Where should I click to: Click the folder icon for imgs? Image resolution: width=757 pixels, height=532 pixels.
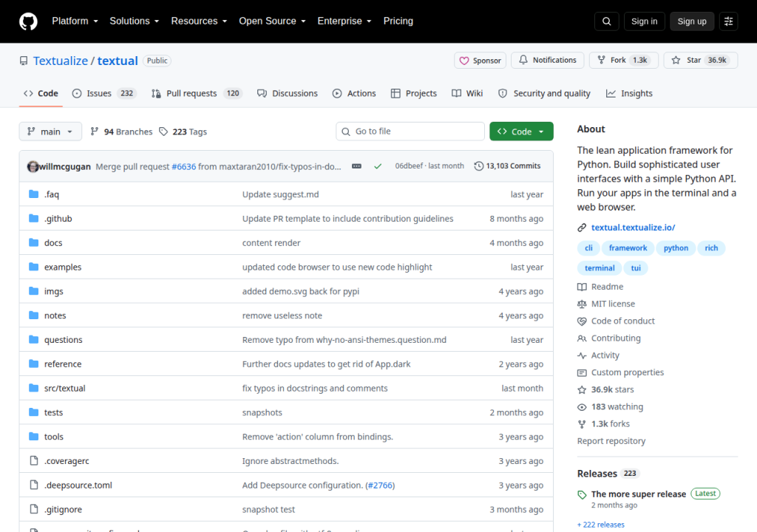tap(34, 290)
